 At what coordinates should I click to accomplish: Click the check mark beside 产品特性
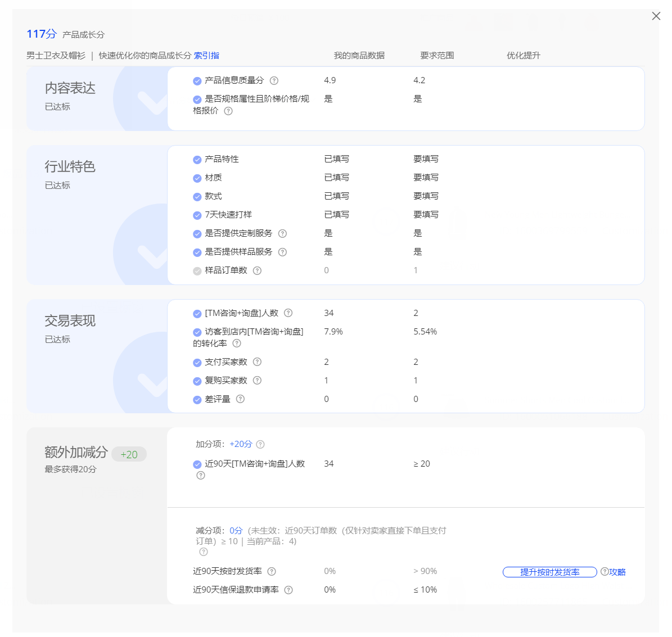[x=197, y=160]
